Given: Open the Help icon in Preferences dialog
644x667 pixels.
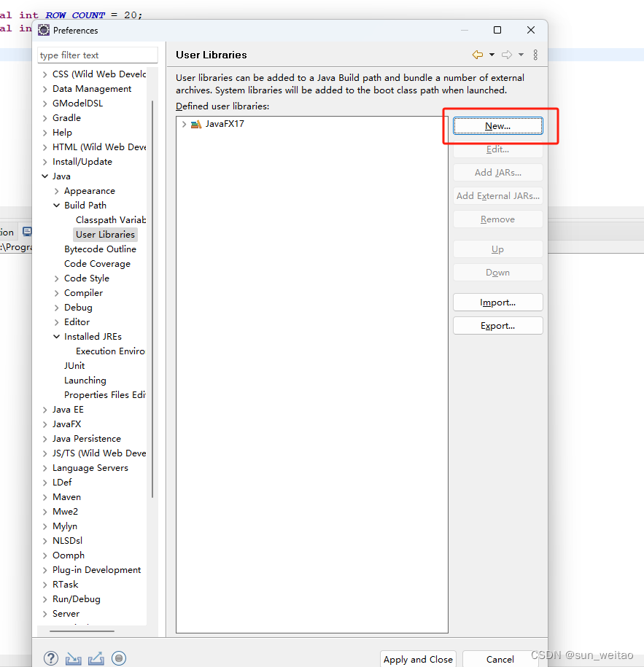Looking at the screenshot, I should click(50, 658).
